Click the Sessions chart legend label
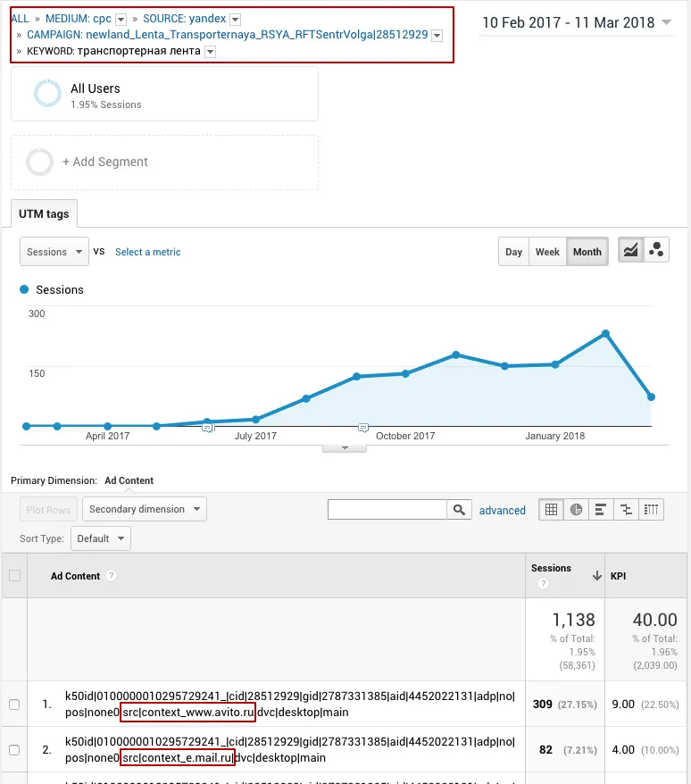The width and height of the screenshot is (691, 784). tap(60, 289)
